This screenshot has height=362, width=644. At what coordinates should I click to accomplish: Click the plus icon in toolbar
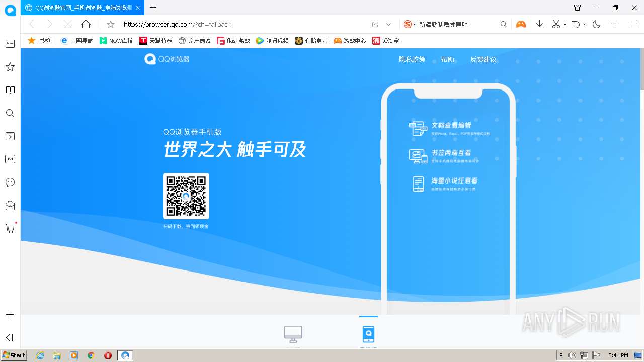pos(615,24)
